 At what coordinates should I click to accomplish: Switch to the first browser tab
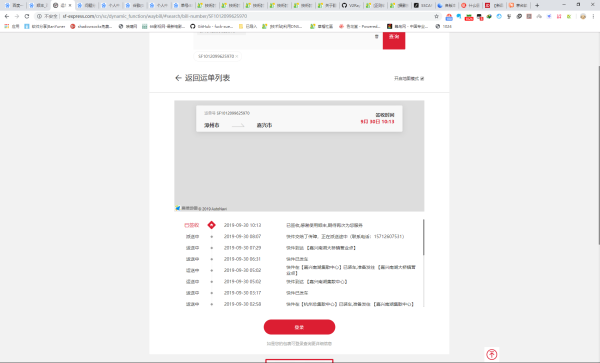coord(14,5)
